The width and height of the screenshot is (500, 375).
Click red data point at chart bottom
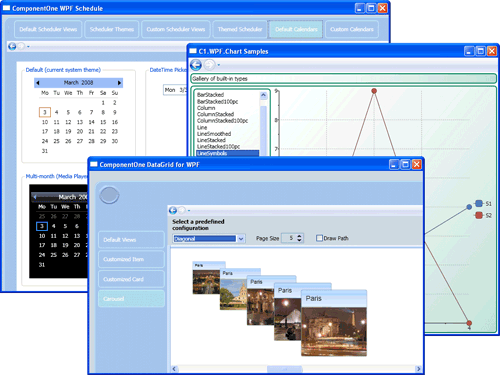[469, 323]
